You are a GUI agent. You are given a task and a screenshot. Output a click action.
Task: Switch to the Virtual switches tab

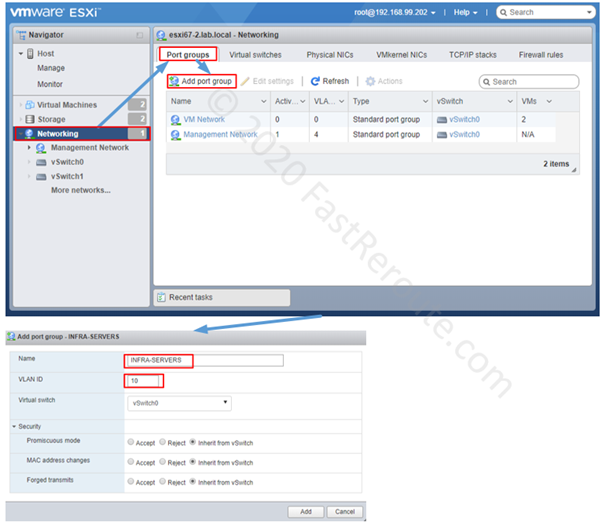coord(255,55)
